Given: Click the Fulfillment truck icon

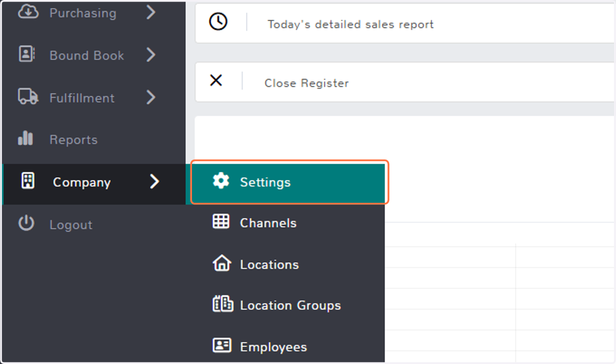Looking at the screenshot, I should [28, 97].
